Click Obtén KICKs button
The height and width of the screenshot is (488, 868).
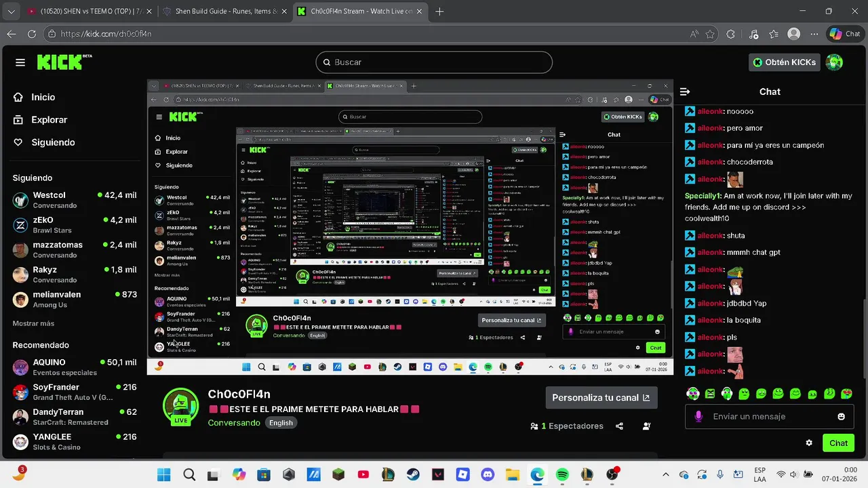click(784, 62)
